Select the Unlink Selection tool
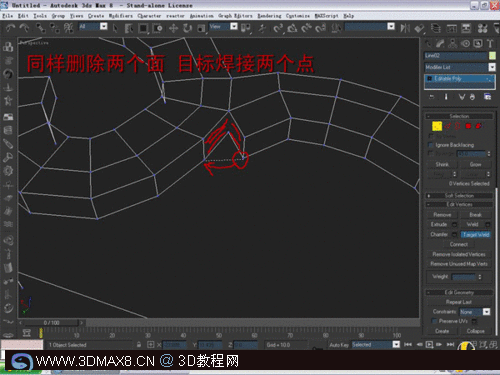500x375 pixels. click(x=55, y=28)
